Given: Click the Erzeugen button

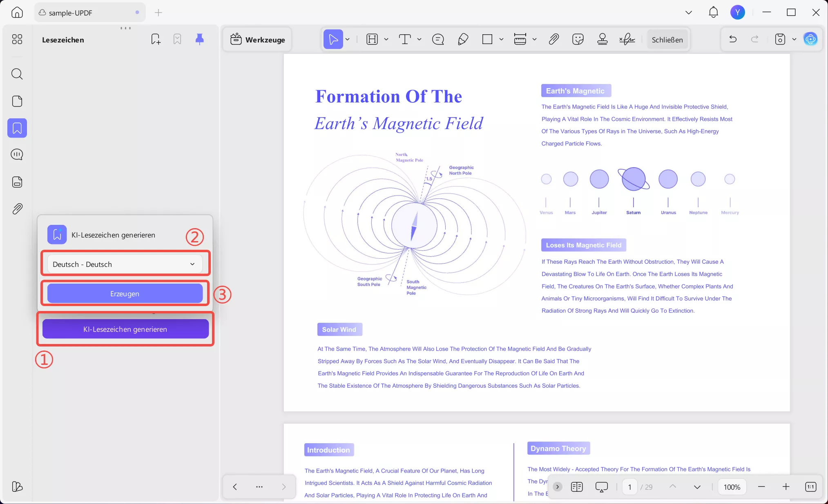Looking at the screenshot, I should (x=125, y=293).
